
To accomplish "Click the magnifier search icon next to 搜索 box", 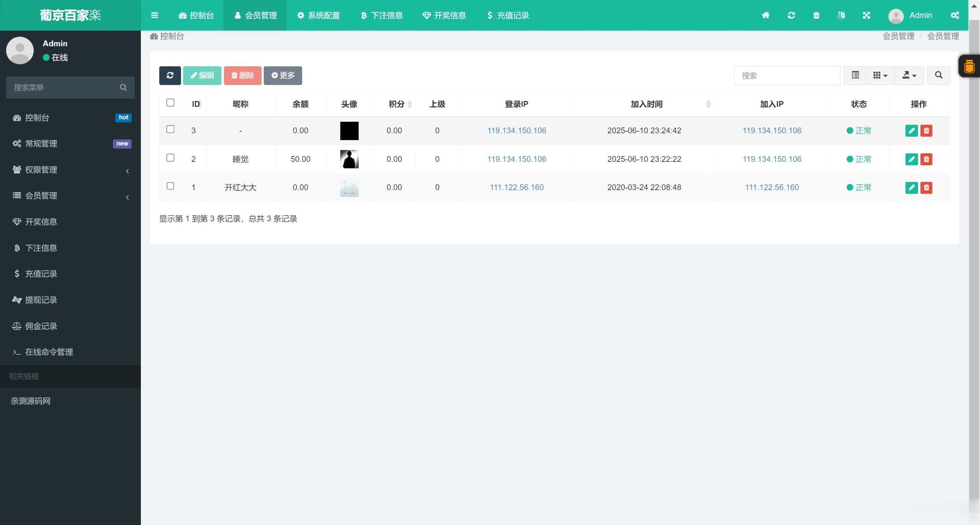I will click(938, 75).
